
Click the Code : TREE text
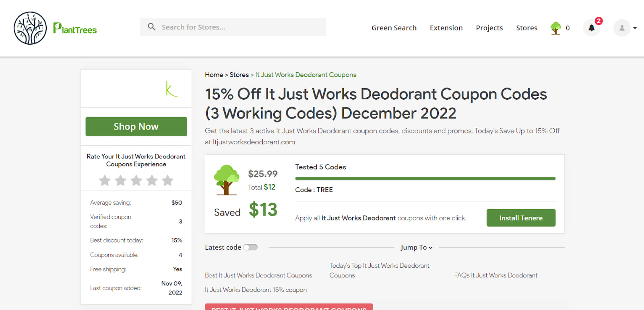(x=314, y=190)
